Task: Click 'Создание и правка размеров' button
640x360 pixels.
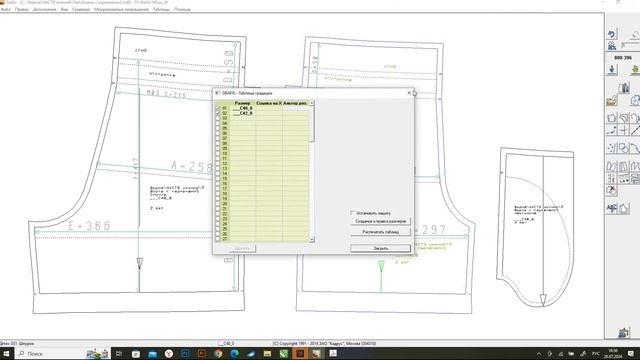Action: [x=380, y=221]
